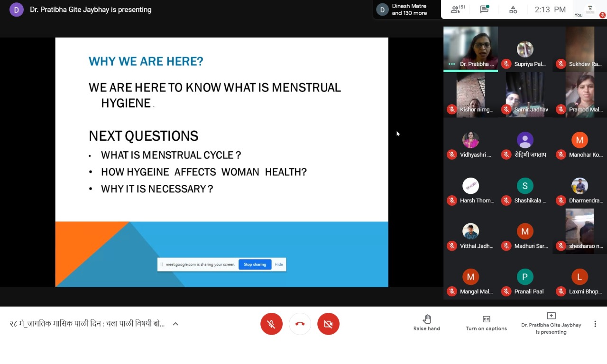Screen dimensions: 607x364
Task: Click the presenting screen icon
Action: tap(551, 316)
